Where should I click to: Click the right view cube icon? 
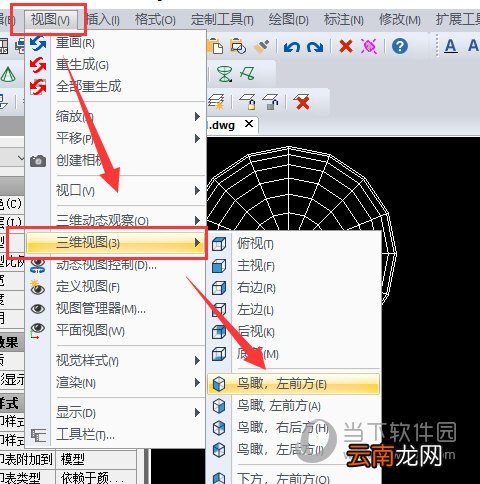coord(219,288)
